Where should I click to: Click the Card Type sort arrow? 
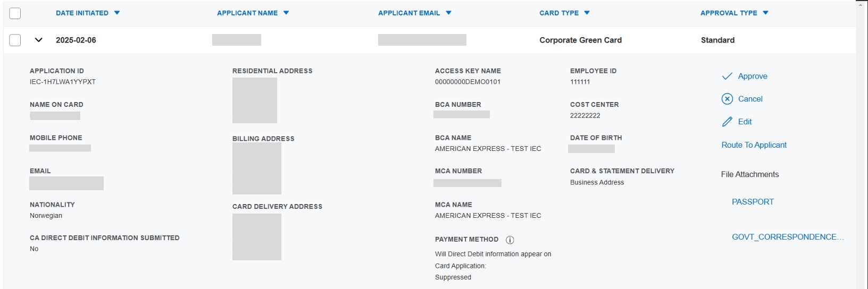[x=587, y=13]
